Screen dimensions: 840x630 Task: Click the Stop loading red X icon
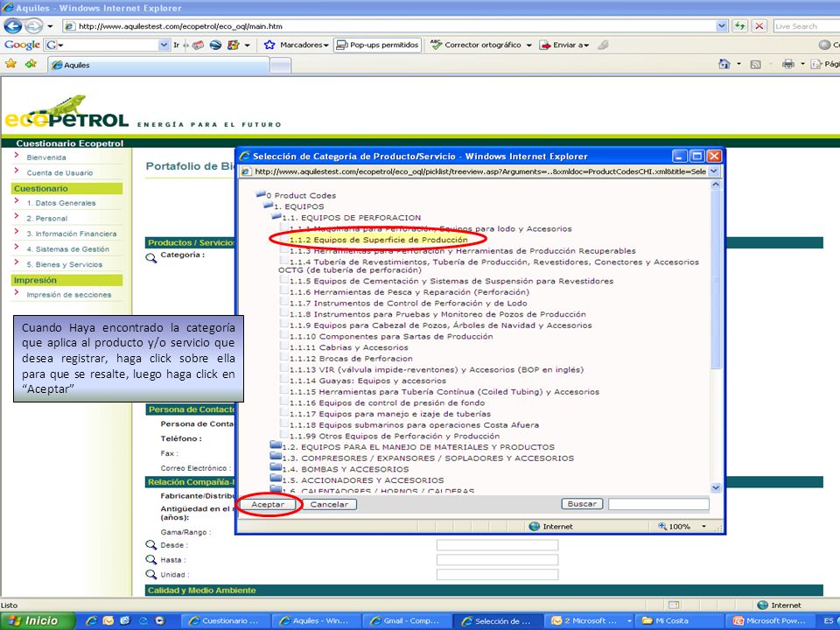[x=759, y=25]
